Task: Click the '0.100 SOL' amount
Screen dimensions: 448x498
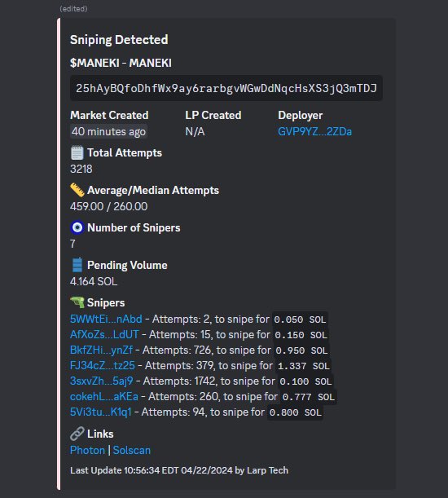Action: [x=305, y=381]
